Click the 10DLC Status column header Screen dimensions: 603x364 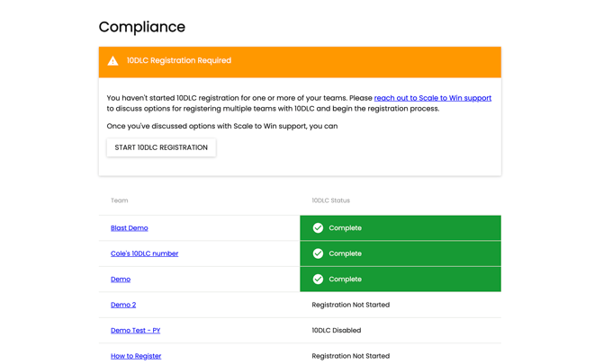(330, 200)
